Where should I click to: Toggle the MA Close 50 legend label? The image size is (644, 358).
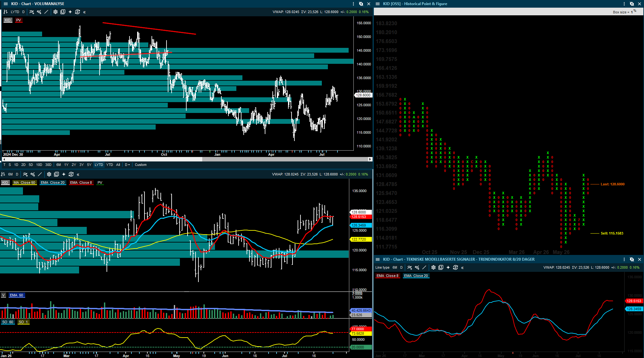25,183
